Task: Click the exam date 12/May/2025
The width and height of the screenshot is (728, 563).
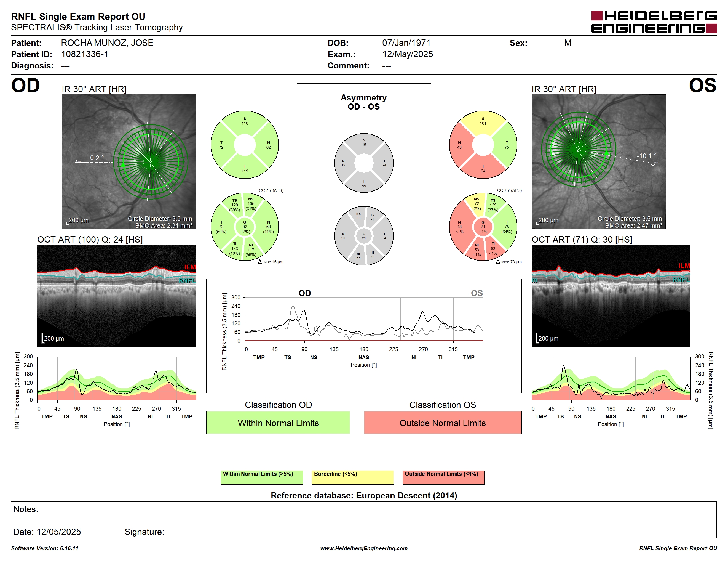Action: tap(407, 54)
